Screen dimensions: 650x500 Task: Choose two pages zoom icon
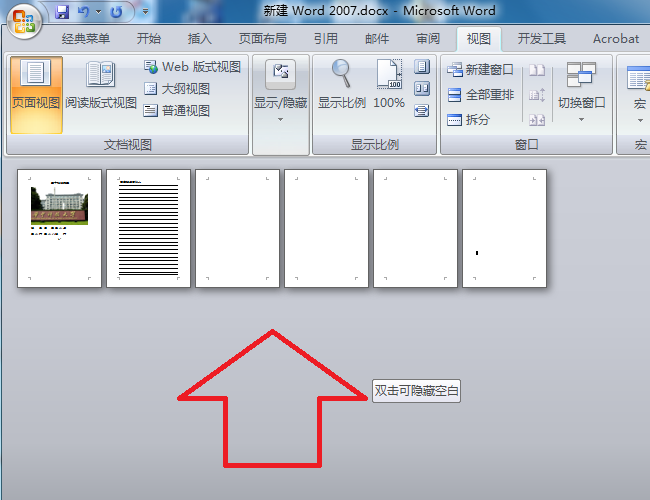point(422,88)
